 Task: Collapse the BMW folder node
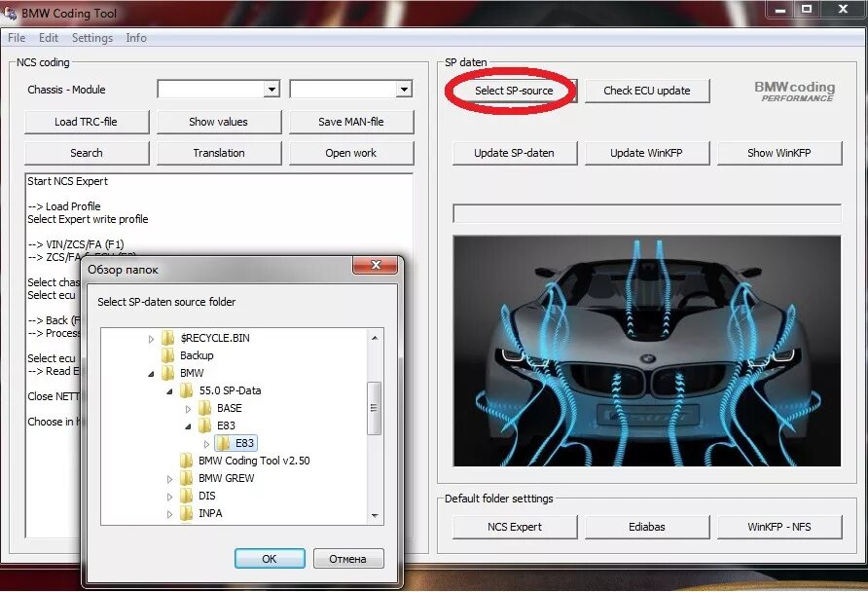151,374
